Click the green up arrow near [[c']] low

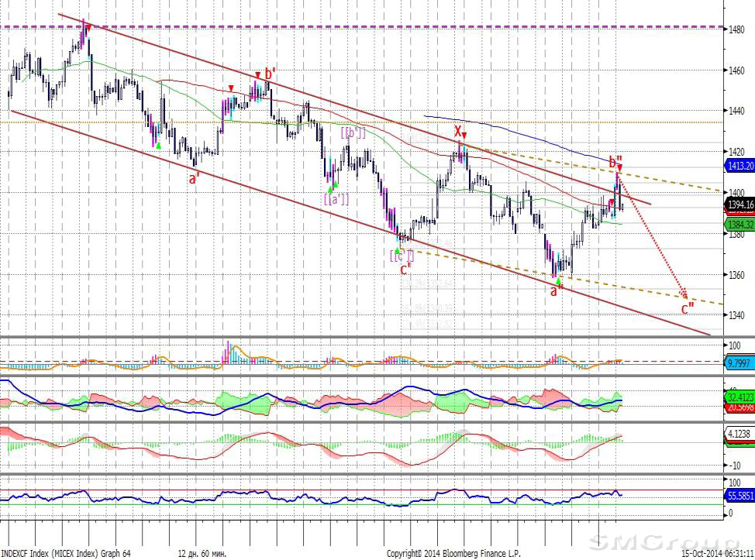[398, 250]
